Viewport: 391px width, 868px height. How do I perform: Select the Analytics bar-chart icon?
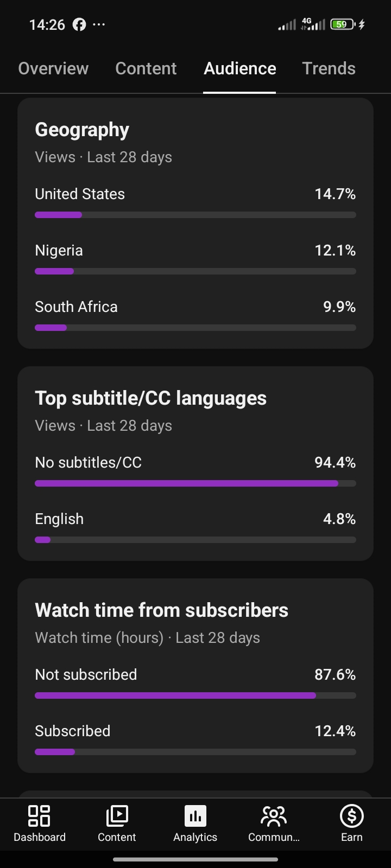point(195,816)
